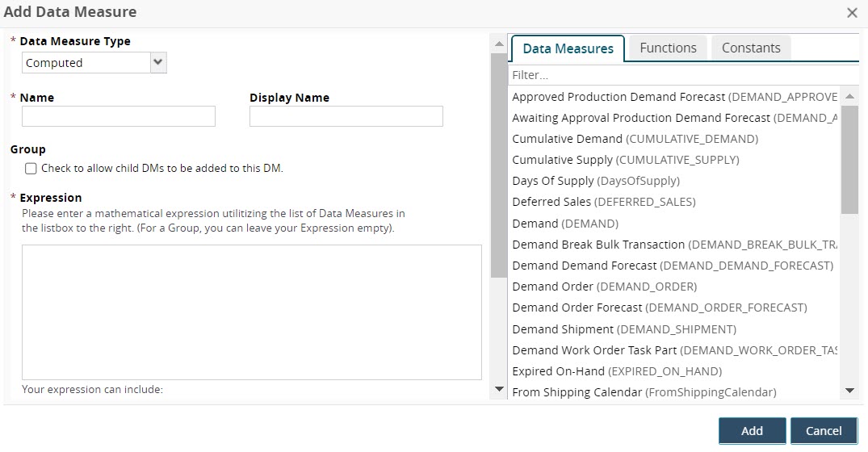Click the Cancel button

[823, 430]
